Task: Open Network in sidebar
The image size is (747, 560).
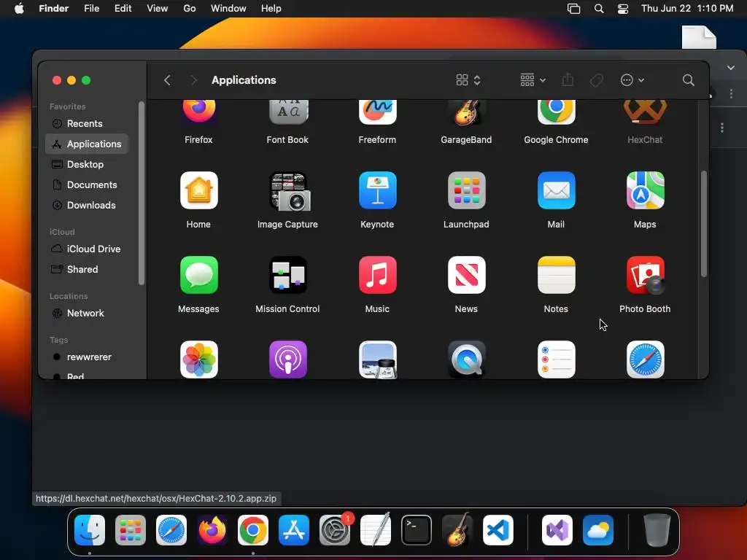Action: [x=87, y=314]
